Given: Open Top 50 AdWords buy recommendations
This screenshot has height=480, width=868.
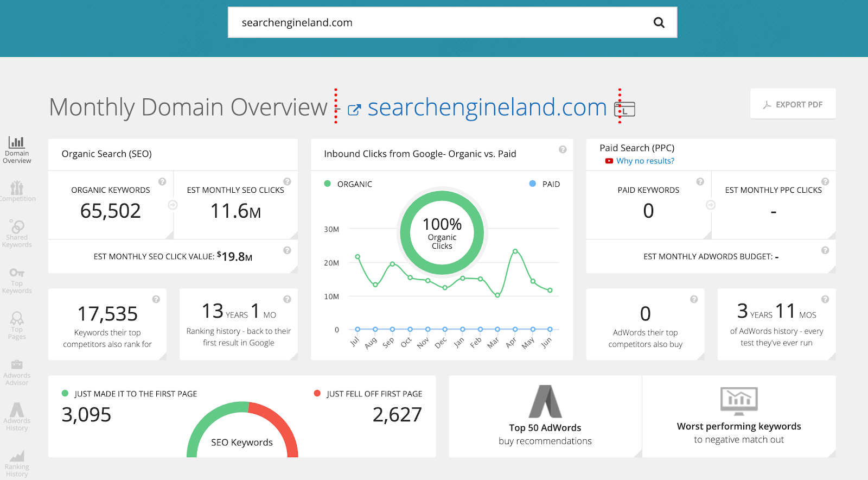Looking at the screenshot, I should click(x=545, y=416).
